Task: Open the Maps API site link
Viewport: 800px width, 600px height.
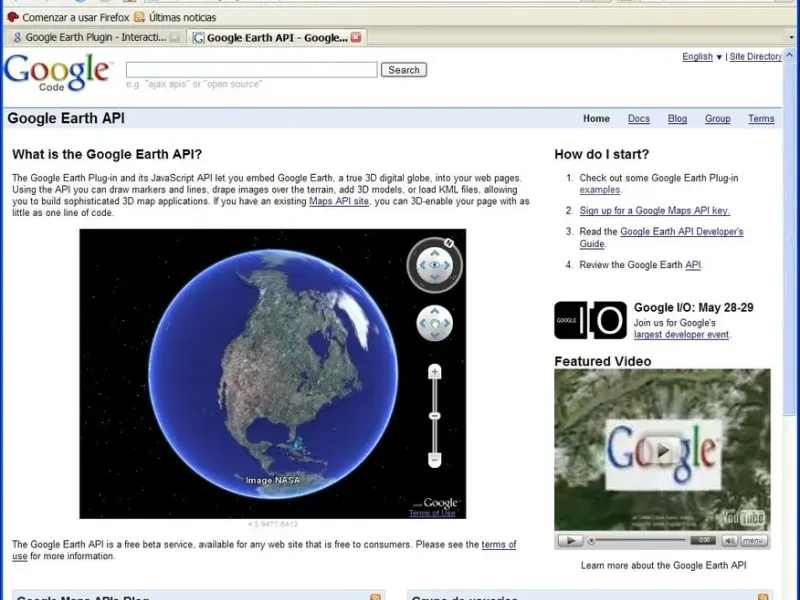Action: click(339, 201)
